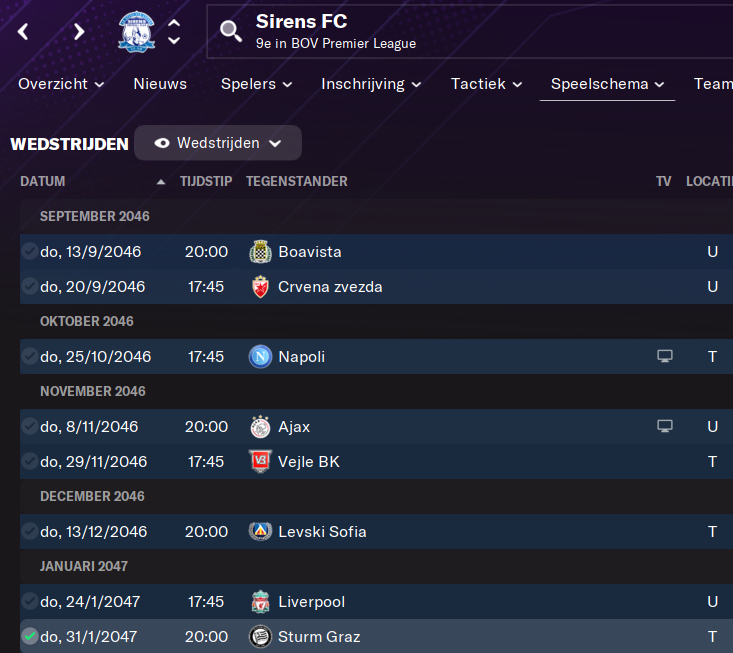Click the Liverpool club crest
Image resolution: width=733 pixels, height=653 pixels.
point(260,602)
